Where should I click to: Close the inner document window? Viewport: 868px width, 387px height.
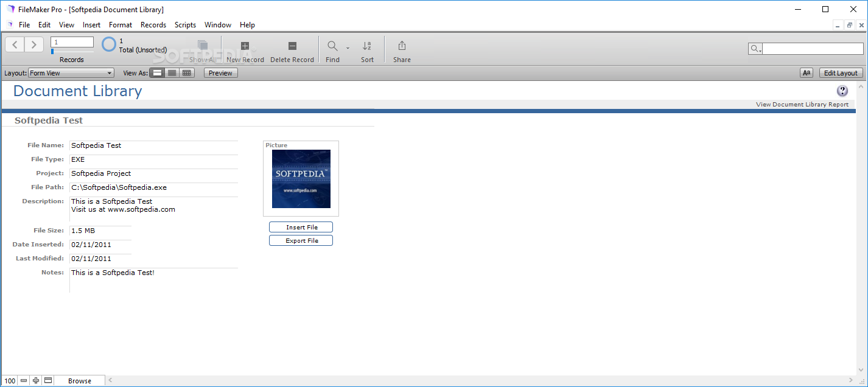860,25
